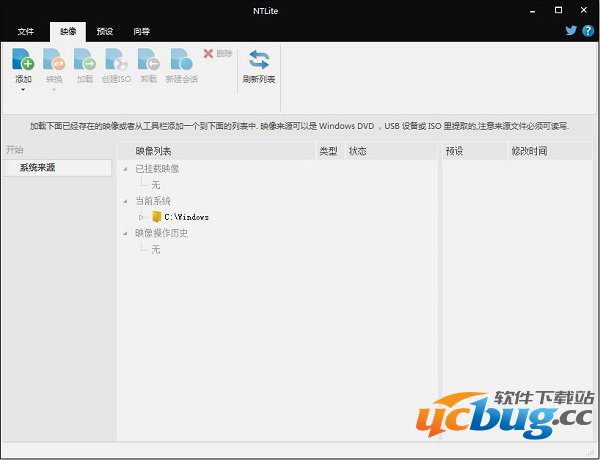This screenshot has height=460, width=600.
Task: Click the 新建会话 toolbar icon
Action: 181,60
